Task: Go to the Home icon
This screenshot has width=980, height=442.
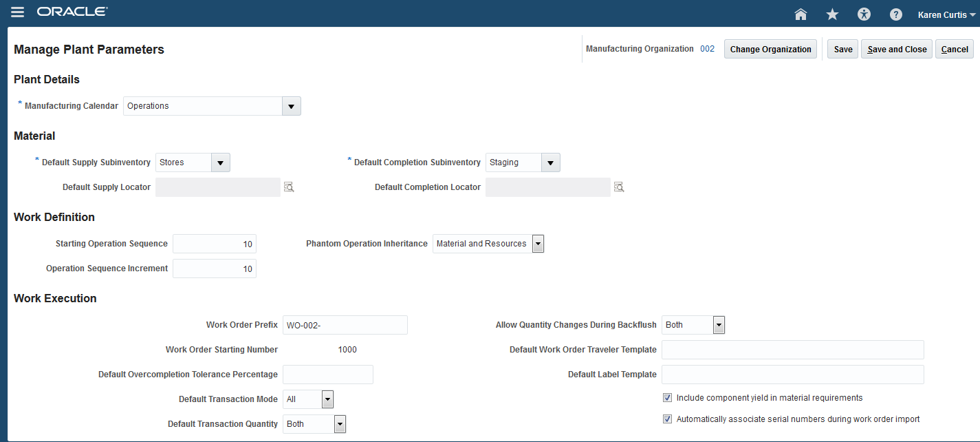Action: click(801, 14)
